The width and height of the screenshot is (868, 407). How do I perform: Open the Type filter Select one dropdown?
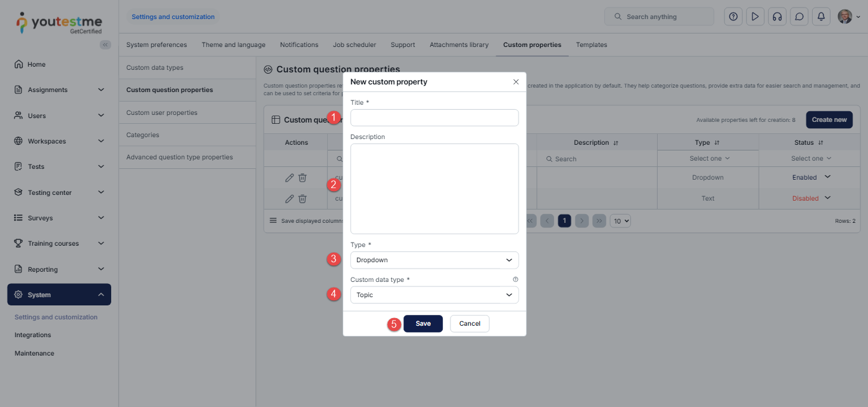click(709, 159)
